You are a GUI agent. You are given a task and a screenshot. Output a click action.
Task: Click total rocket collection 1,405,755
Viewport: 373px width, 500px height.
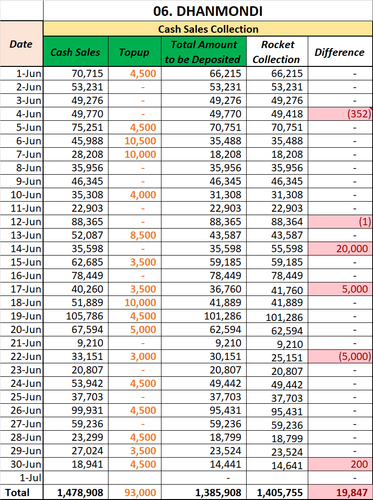click(277, 492)
